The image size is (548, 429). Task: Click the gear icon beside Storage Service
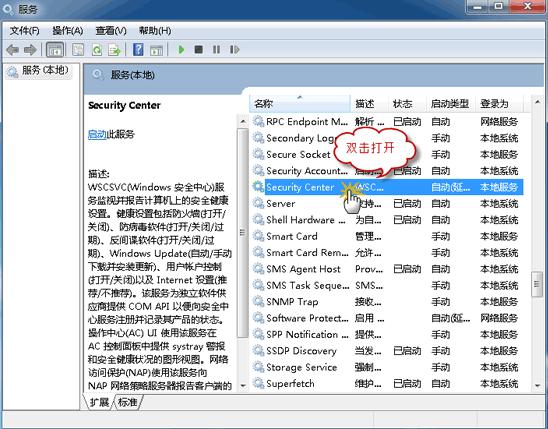click(x=258, y=367)
